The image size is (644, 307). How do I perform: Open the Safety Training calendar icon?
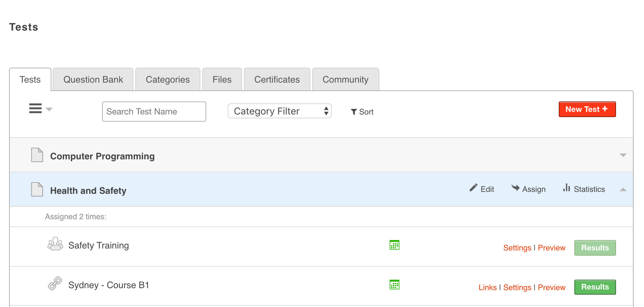(394, 245)
